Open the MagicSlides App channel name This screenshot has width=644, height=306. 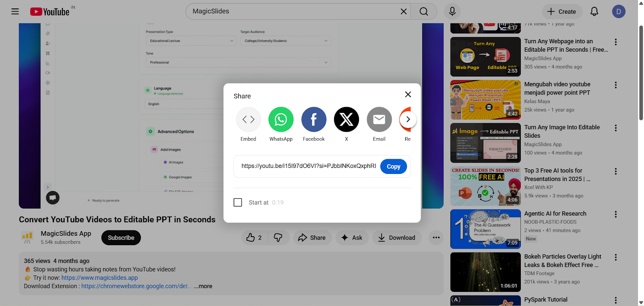[x=66, y=234]
